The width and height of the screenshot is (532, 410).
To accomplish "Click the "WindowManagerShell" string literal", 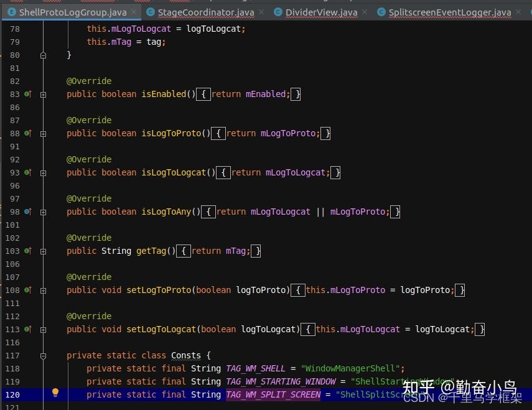I will (350, 368).
